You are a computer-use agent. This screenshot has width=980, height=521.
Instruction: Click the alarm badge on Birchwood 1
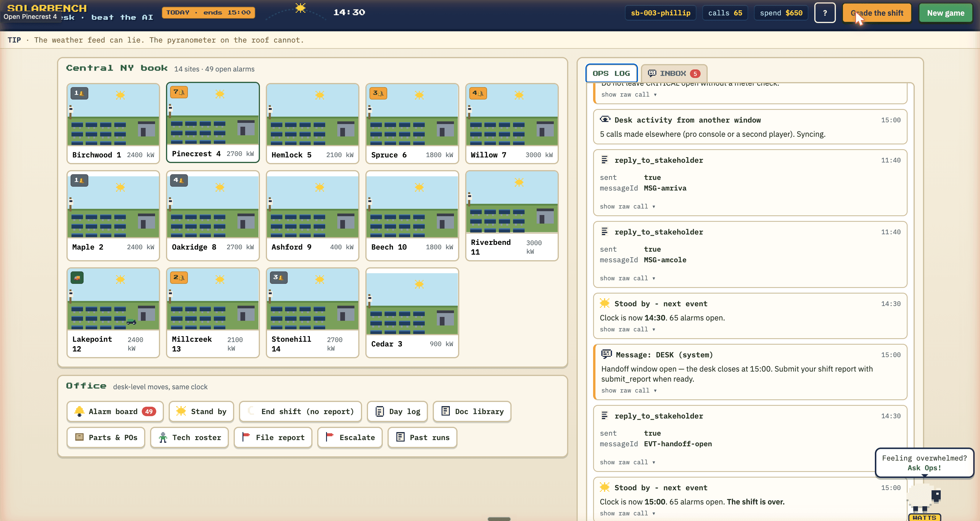click(x=79, y=93)
